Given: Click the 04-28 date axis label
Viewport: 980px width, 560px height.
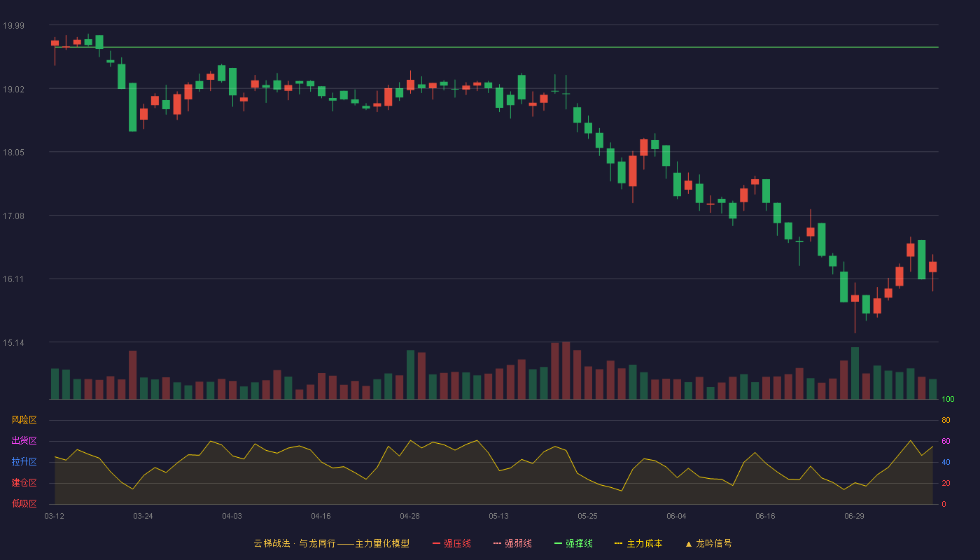Looking at the screenshot, I should pos(409,516).
